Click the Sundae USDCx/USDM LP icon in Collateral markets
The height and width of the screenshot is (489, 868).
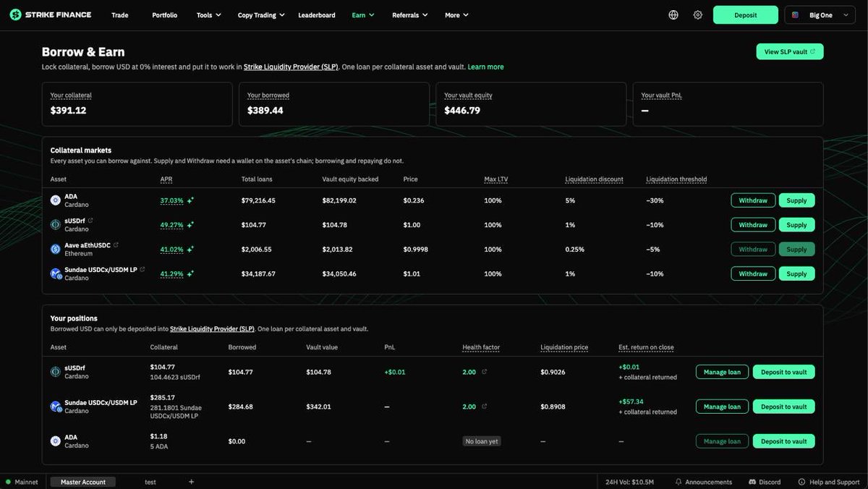[x=56, y=273]
